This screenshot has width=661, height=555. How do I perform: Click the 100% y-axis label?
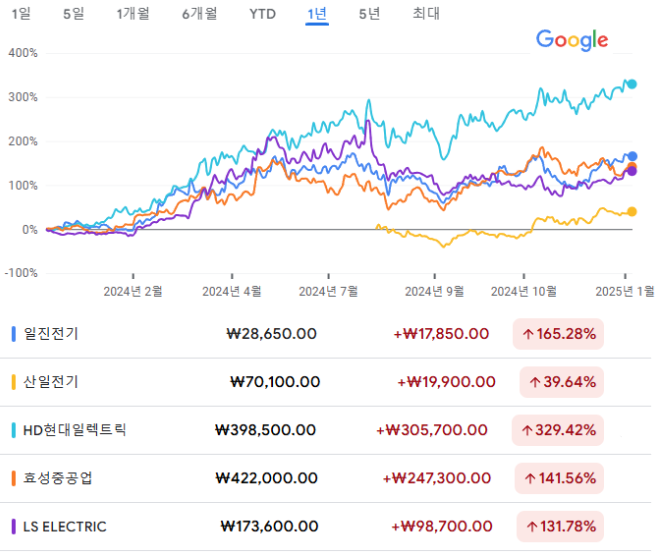pyautogui.click(x=23, y=185)
